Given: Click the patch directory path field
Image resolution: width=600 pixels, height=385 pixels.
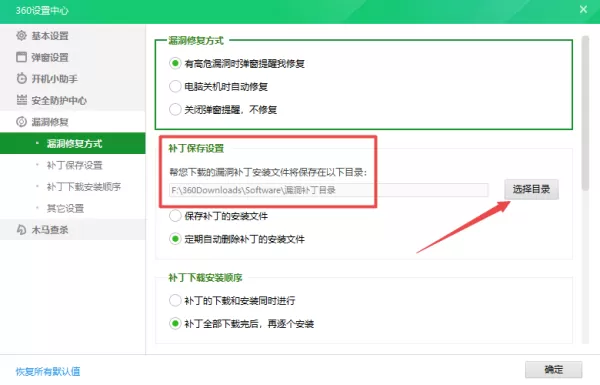Looking at the screenshot, I should pos(329,190).
